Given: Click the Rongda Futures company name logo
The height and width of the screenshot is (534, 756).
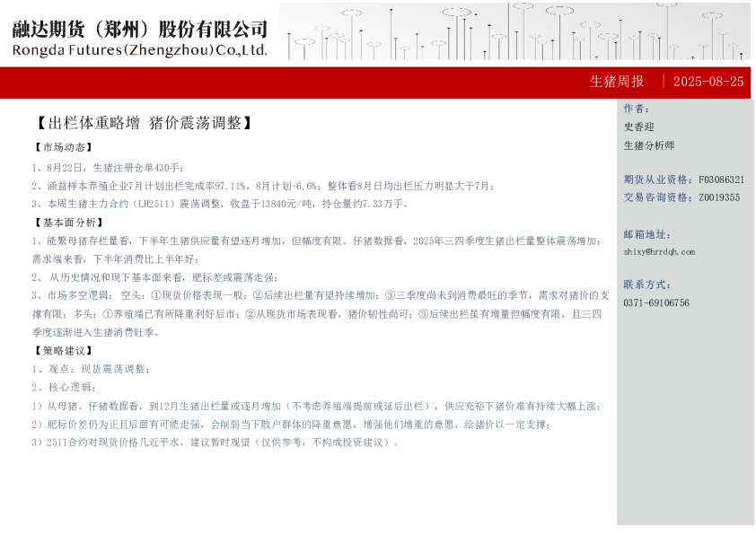Looking at the screenshot, I should [139, 39].
